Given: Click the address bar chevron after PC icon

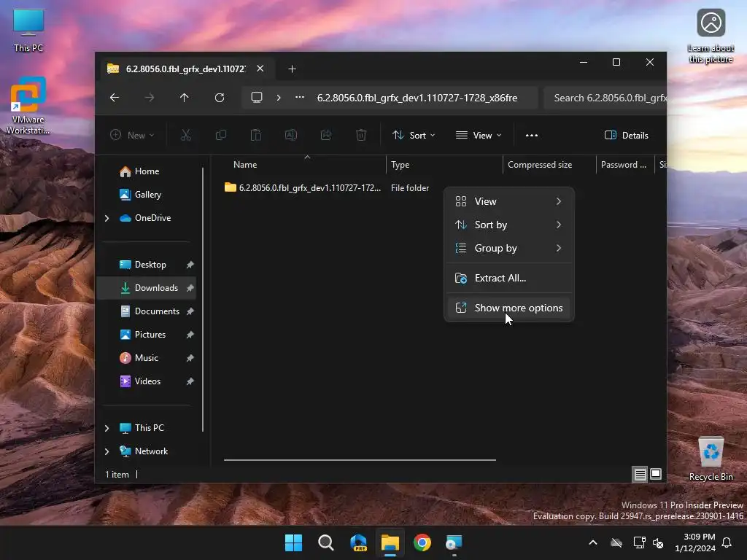Looking at the screenshot, I should [279, 98].
